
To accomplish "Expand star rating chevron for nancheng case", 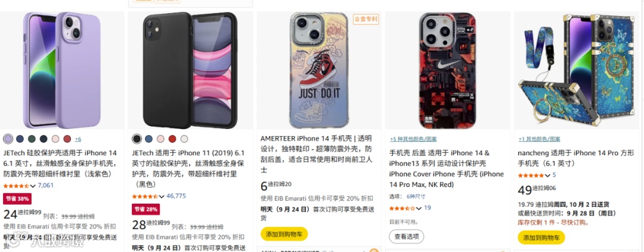I will pyautogui.click(x=547, y=176).
